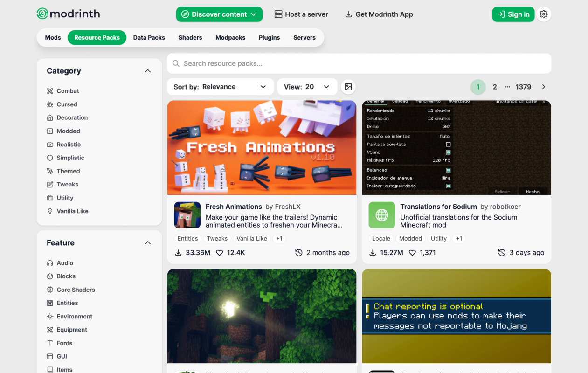Click the Modded category plus-square icon
The height and width of the screenshot is (373, 588).
tap(50, 131)
